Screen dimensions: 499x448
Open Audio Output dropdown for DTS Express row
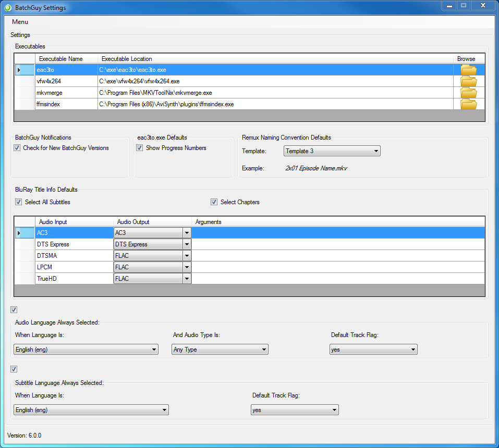pyautogui.click(x=152, y=244)
